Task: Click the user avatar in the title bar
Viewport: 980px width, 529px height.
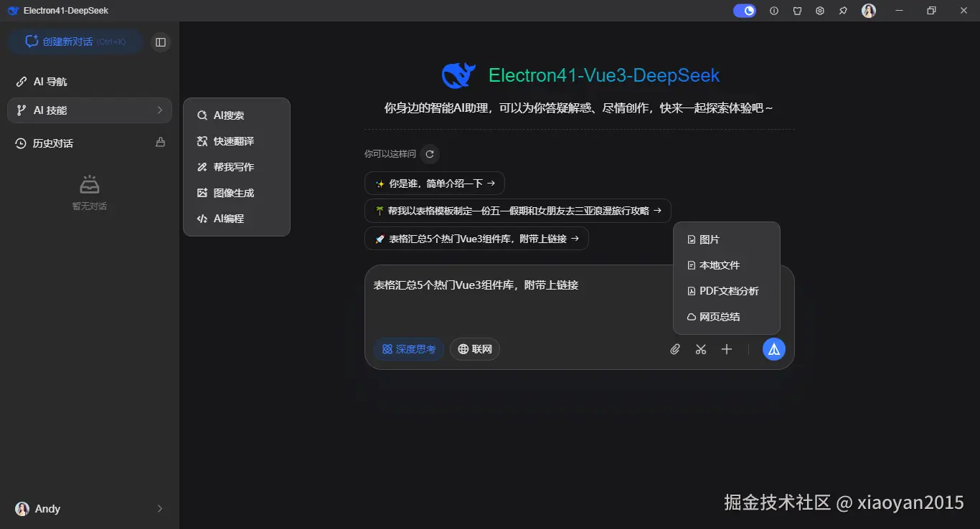Action: [x=868, y=10]
